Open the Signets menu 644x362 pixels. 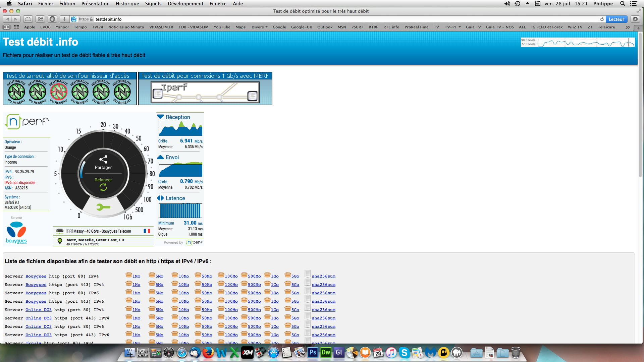(153, 4)
